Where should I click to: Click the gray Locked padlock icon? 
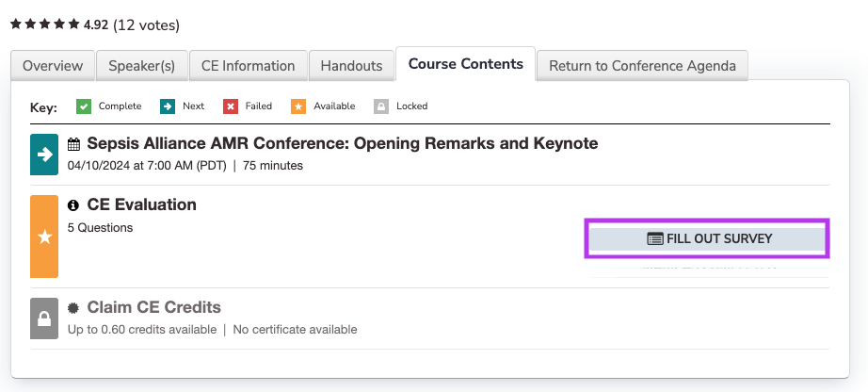(44, 318)
